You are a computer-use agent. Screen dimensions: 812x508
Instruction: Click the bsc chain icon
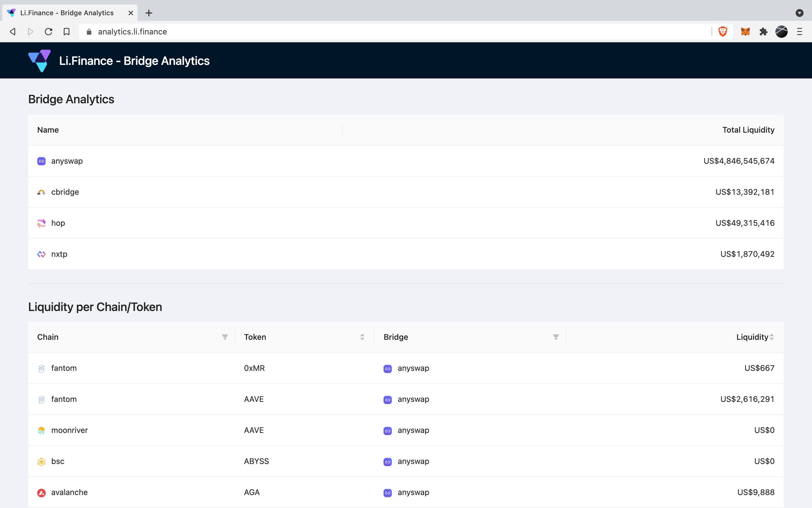click(41, 462)
